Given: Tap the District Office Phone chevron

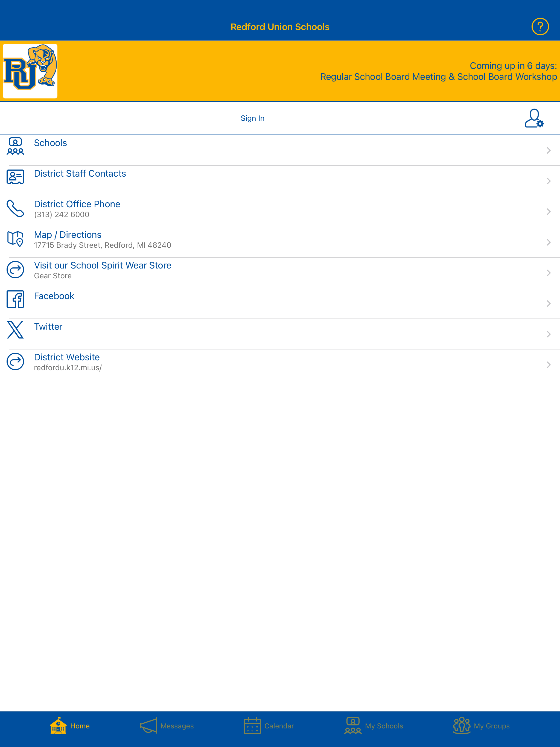Looking at the screenshot, I should tap(549, 211).
